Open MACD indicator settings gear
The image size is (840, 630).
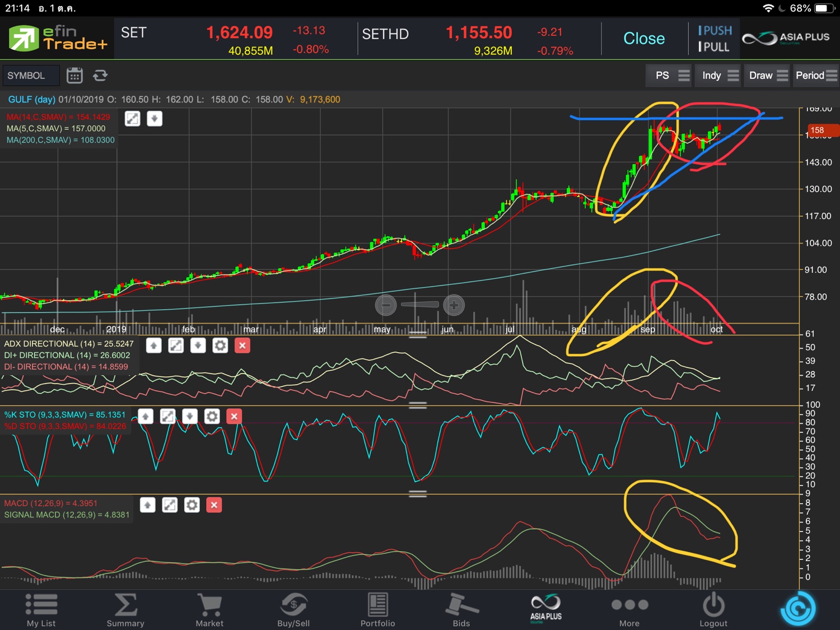pyautogui.click(x=192, y=505)
